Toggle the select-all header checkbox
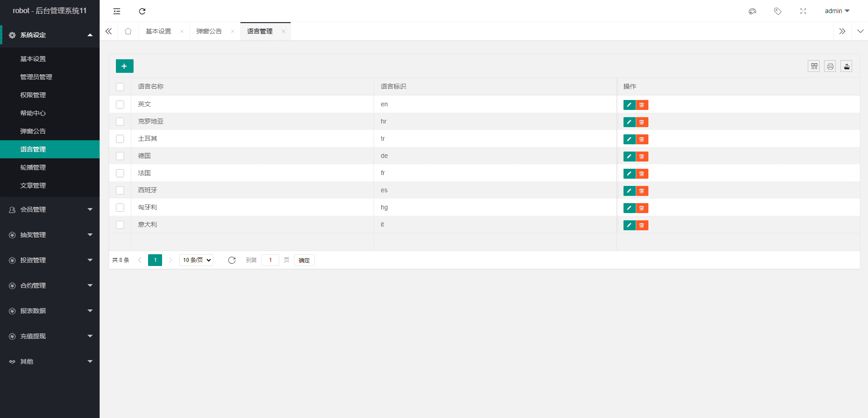Image resolution: width=868 pixels, height=418 pixels. pyautogui.click(x=120, y=87)
